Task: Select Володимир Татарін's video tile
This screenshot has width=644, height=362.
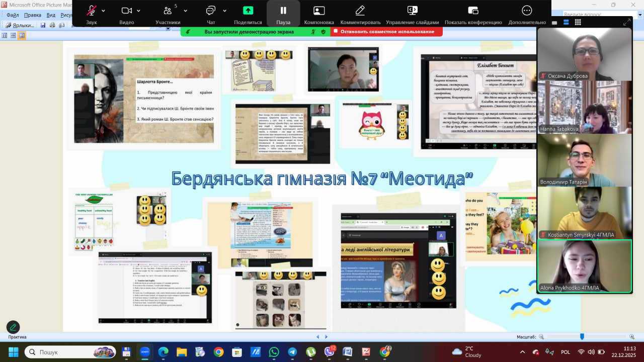Action: (x=584, y=160)
